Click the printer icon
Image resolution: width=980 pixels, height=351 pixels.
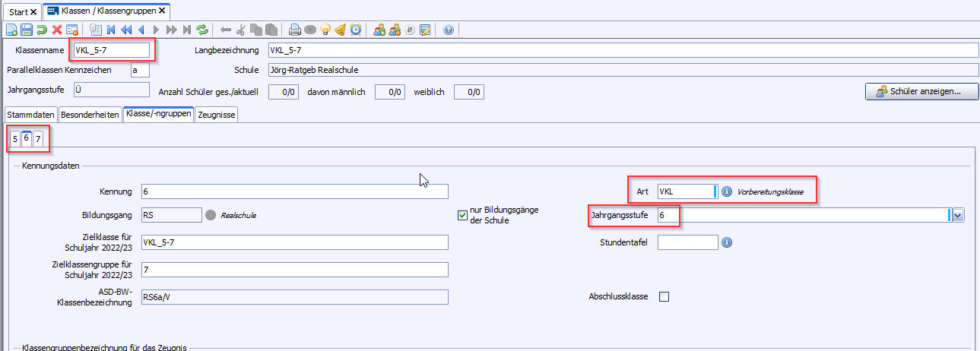tap(295, 30)
